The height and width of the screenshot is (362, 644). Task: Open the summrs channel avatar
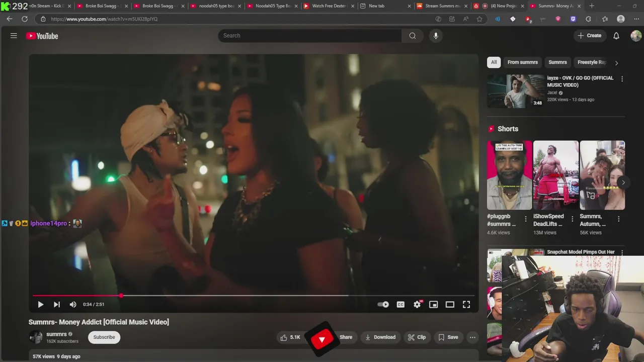point(36,337)
